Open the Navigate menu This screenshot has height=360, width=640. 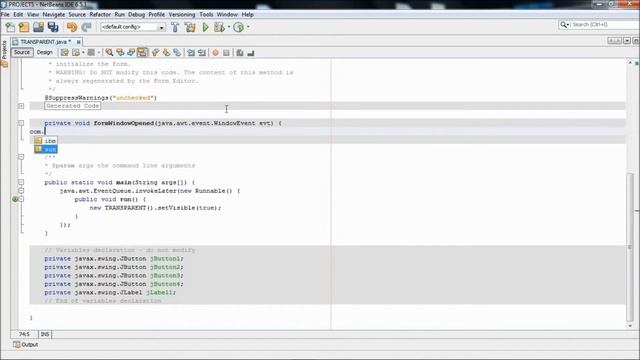pos(53,14)
